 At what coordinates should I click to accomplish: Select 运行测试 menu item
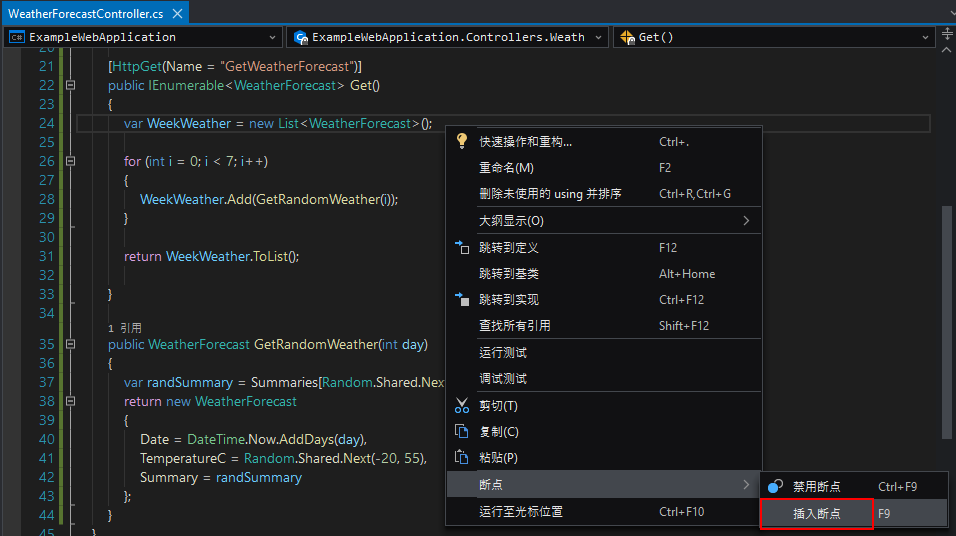pyautogui.click(x=604, y=352)
